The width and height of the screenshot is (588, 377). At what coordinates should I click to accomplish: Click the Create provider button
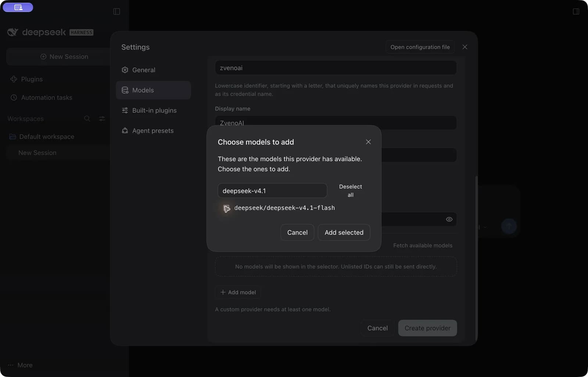click(427, 328)
